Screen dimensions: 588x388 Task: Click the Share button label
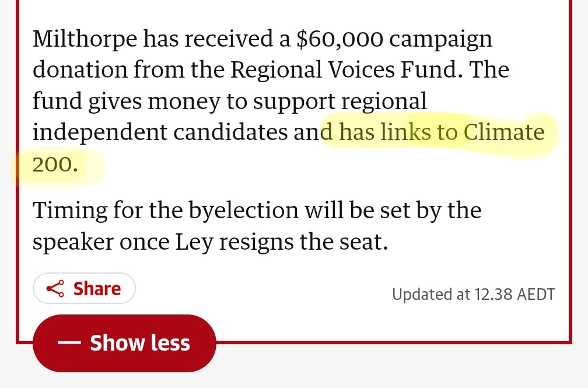tap(97, 288)
